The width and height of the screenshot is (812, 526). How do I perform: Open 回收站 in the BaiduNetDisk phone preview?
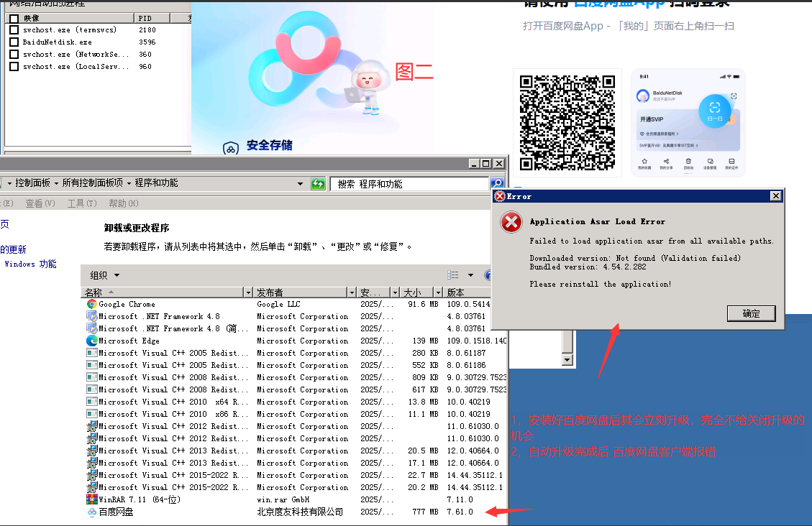click(x=688, y=161)
